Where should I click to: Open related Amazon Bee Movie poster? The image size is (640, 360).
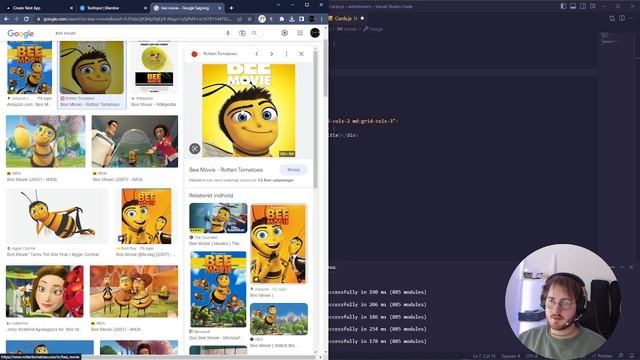point(279,244)
